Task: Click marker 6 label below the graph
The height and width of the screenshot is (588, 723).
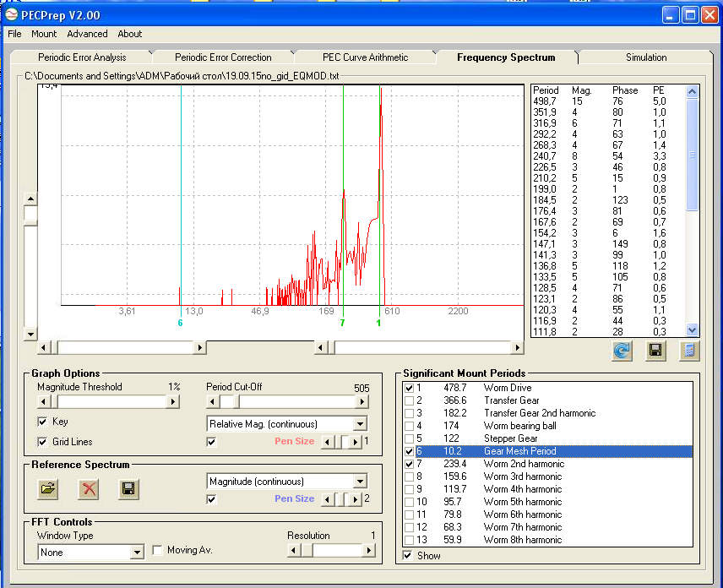Action: click(180, 323)
